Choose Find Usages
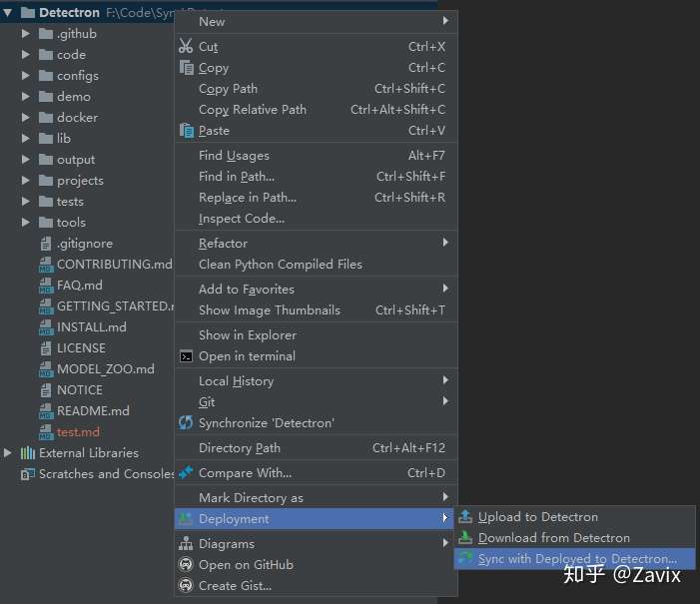The width and height of the screenshot is (700, 604). pos(317,156)
